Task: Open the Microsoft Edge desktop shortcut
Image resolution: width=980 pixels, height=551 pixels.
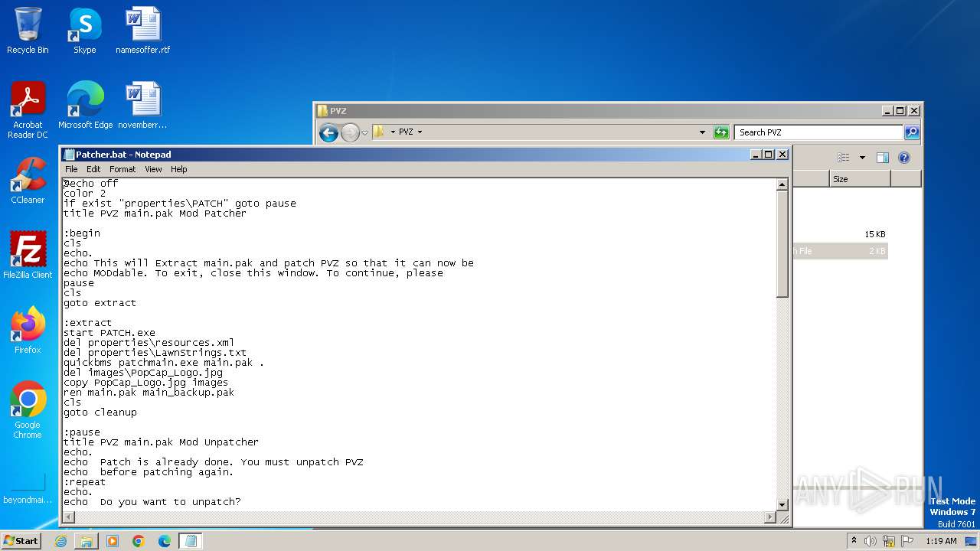Action: (x=85, y=106)
